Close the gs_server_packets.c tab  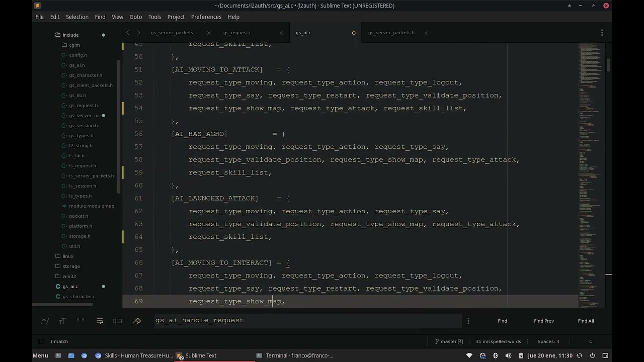209,33
